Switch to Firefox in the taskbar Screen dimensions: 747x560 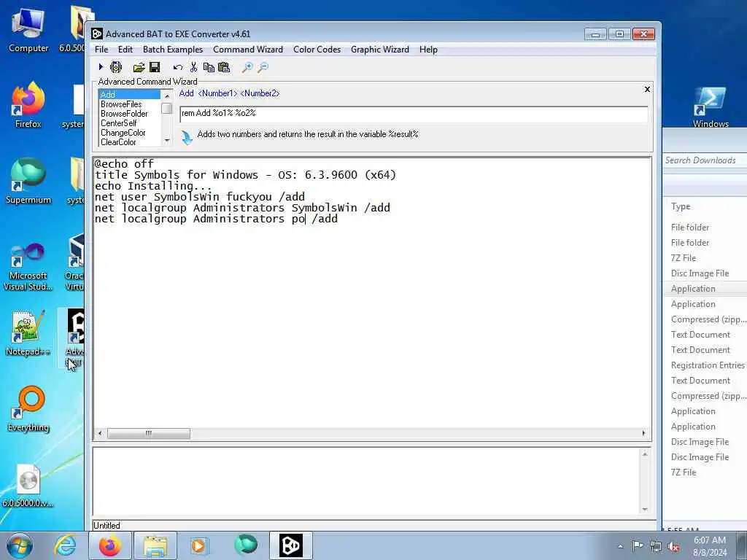pyautogui.click(x=109, y=545)
